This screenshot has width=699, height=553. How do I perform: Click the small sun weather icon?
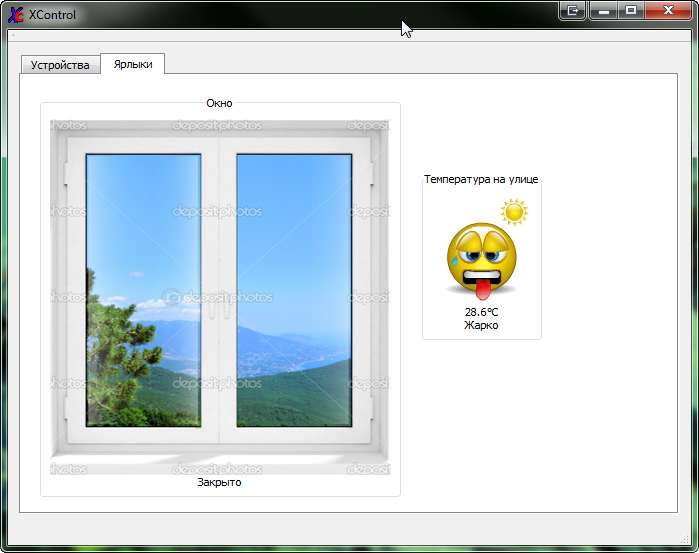coord(514,212)
